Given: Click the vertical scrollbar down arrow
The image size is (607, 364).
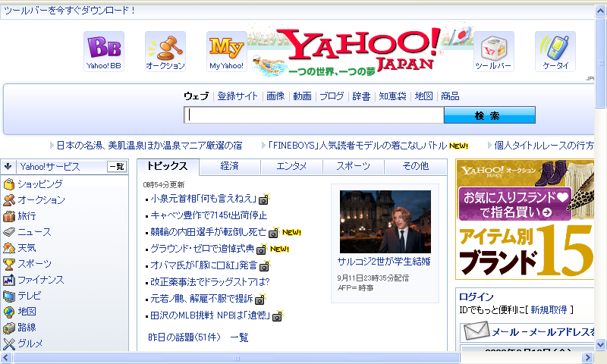Looking at the screenshot, I should point(600,344).
